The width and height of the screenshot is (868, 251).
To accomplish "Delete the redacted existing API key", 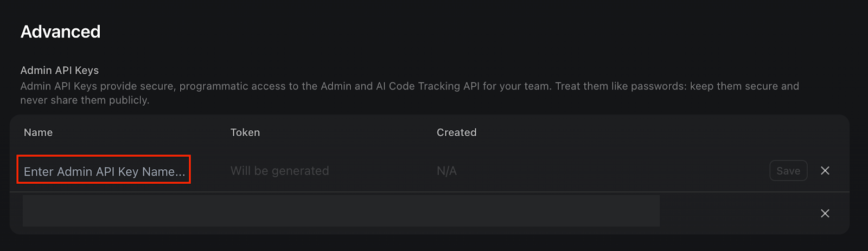I will pyautogui.click(x=825, y=214).
